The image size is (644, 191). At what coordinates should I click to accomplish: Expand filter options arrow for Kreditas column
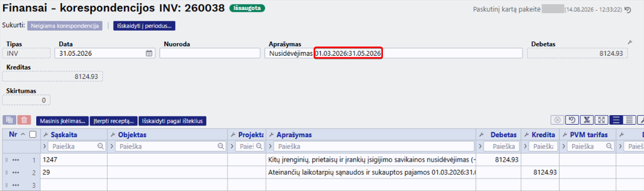526,146
